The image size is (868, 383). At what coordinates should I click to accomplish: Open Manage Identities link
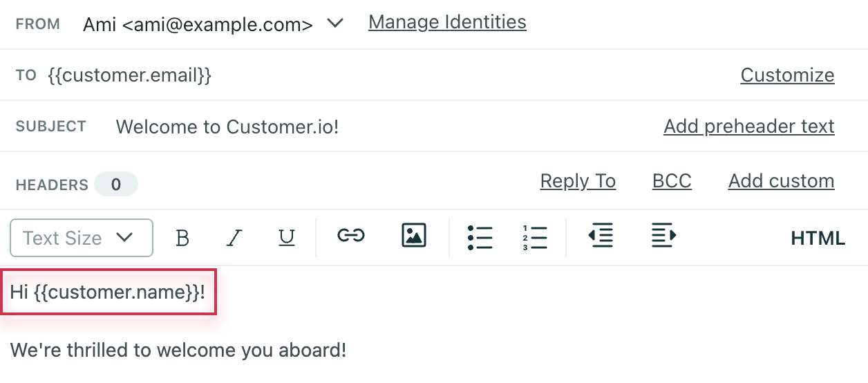click(x=447, y=22)
